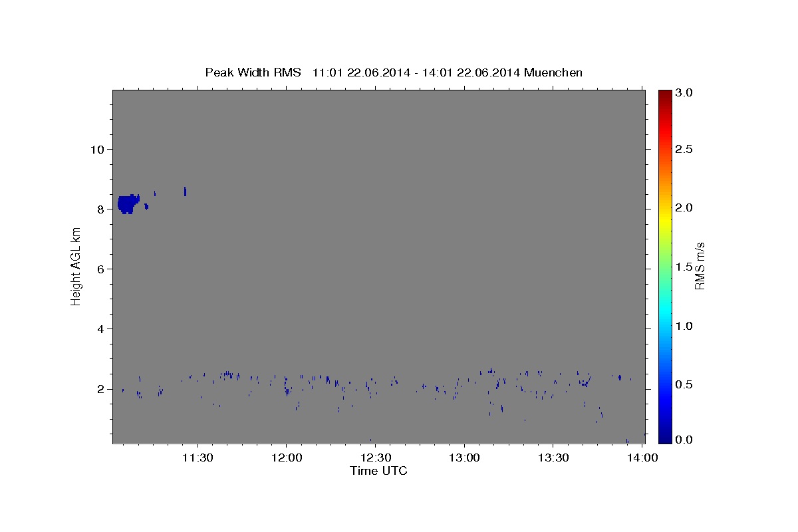798x532 pixels.
Task: Click the colorbar label 1.0
Action: coord(684,326)
